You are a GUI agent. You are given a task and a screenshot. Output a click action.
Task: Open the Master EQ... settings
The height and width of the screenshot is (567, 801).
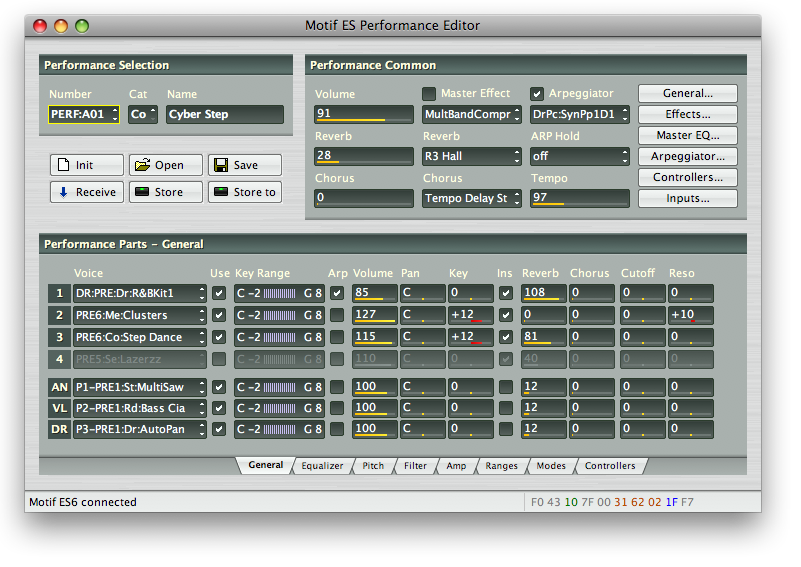tap(688, 135)
